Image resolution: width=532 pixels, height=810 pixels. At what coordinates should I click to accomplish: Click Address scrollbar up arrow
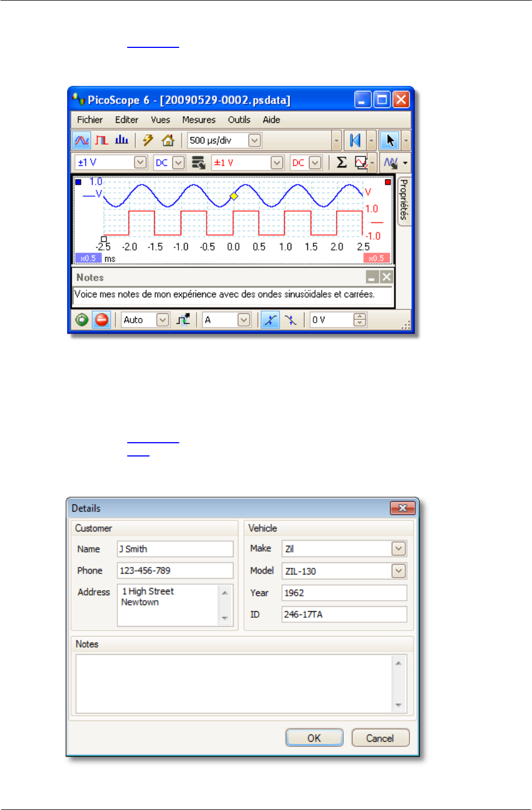point(225,592)
